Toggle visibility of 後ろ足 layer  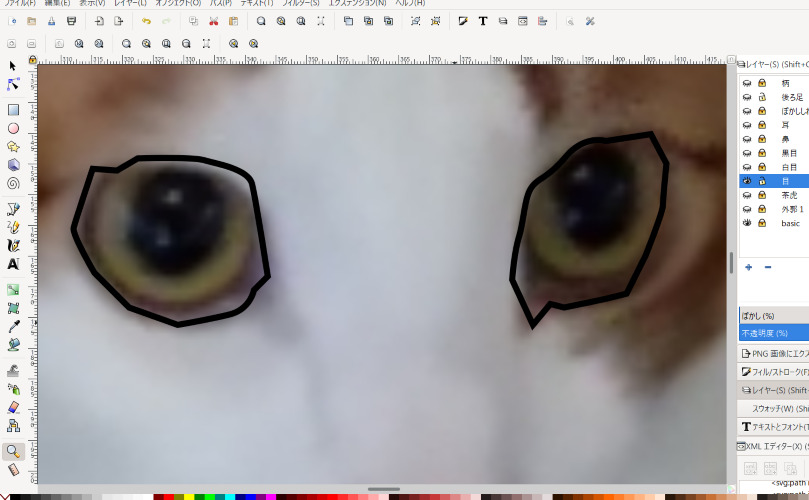(x=747, y=97)
